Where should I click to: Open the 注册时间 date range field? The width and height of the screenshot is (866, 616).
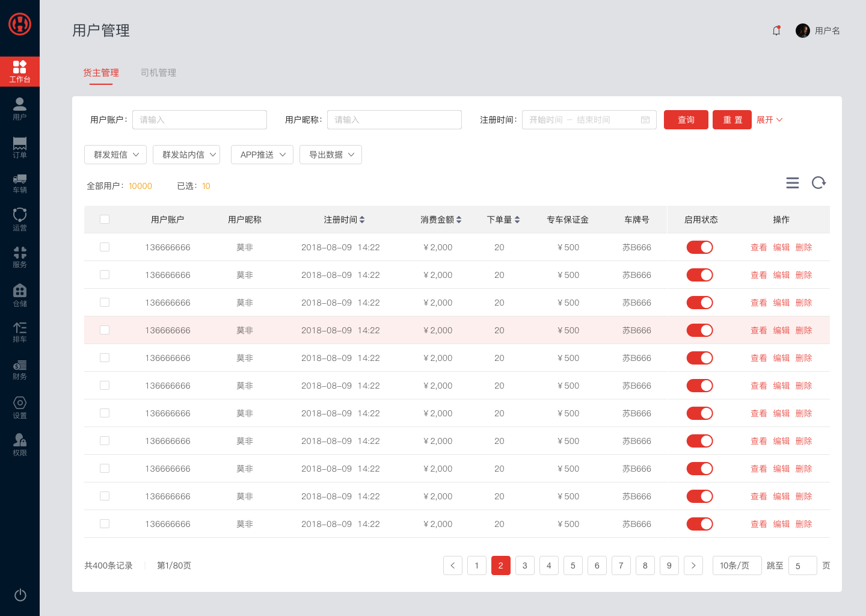click(589, 120)
